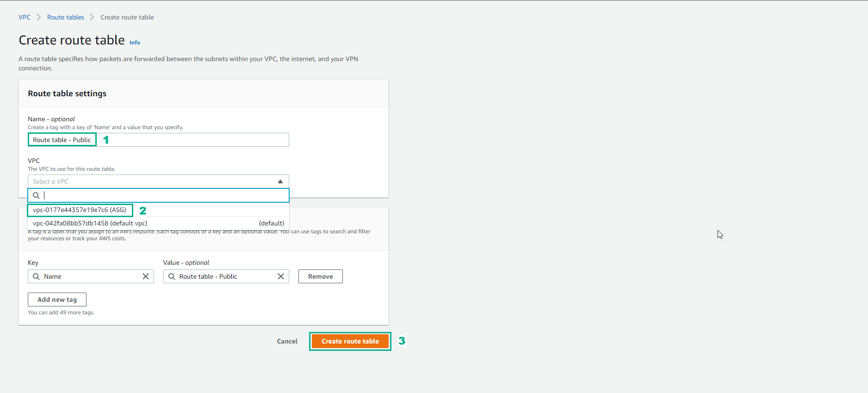
Task: Add a new tag
Action: pyautogui.click(x=57, y=299)
